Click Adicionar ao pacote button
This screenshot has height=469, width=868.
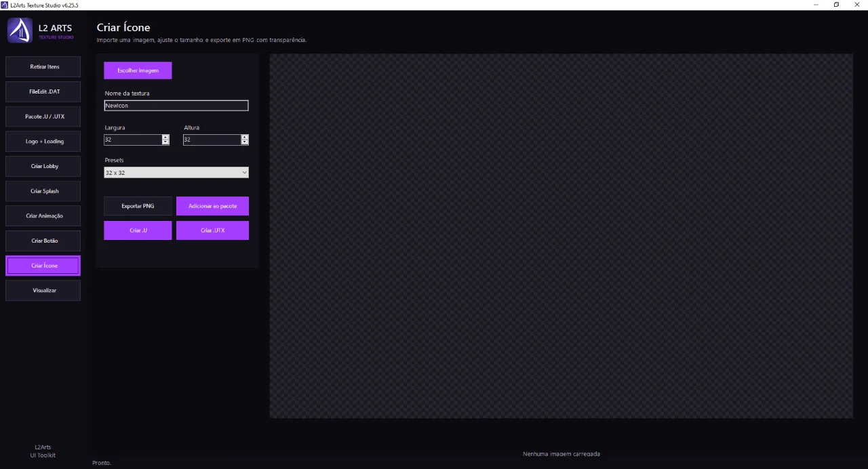pos(212,206)
